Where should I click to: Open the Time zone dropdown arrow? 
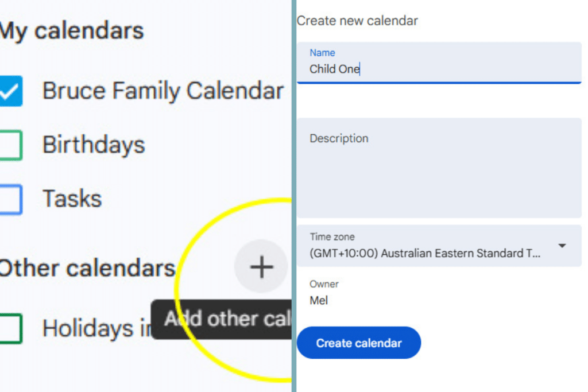coord(562,246)
